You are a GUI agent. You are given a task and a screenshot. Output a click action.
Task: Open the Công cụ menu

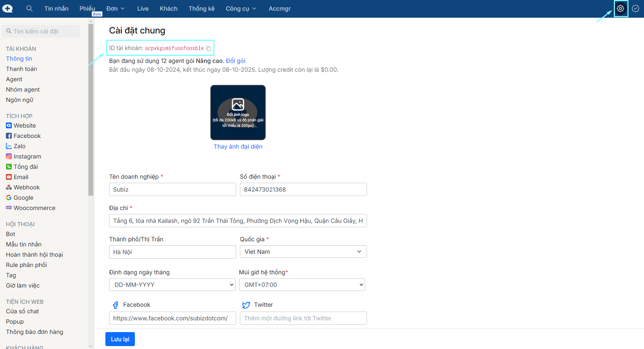[241, 8]
